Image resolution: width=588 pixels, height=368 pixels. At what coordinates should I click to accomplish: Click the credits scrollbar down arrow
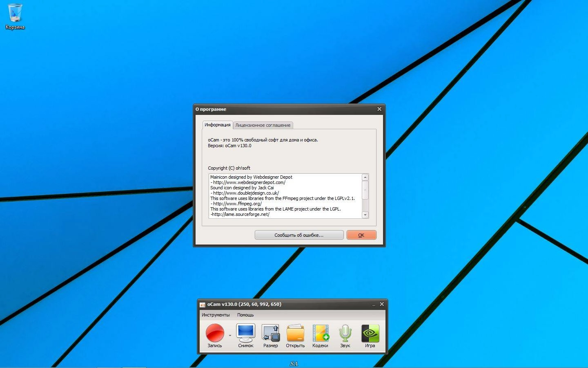pos(365,215)
